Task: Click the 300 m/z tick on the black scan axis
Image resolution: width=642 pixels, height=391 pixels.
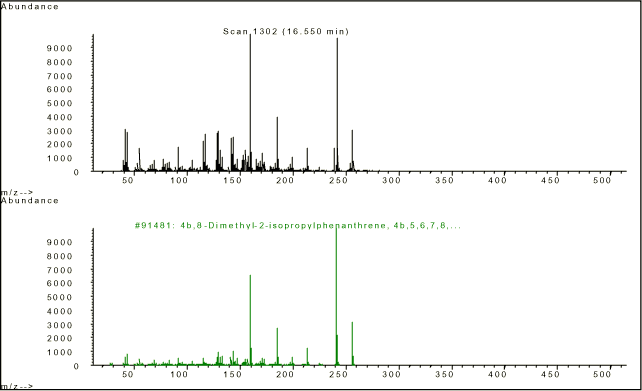Action: (391, 180)
